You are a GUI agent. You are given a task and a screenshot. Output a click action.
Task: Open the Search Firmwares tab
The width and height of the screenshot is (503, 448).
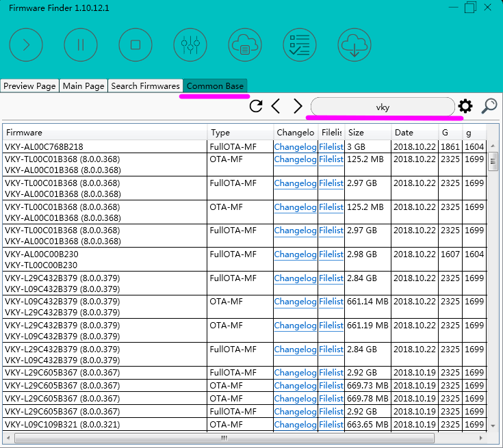tap(145, 86)
